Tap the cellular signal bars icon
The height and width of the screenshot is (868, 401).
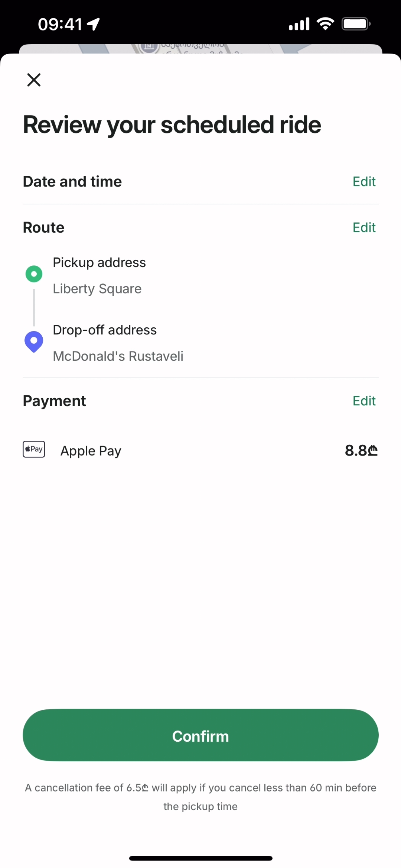tap(299, 24)
